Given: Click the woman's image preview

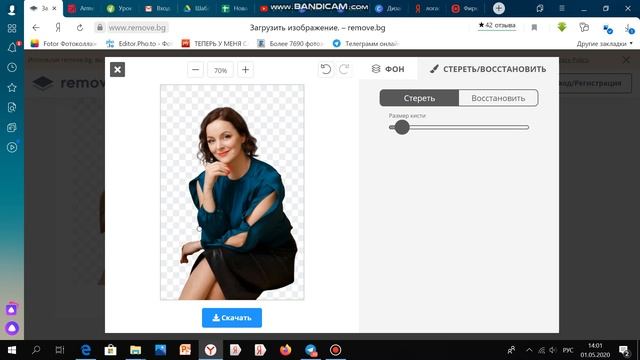Looking at the screenshot, I should 232,192.
